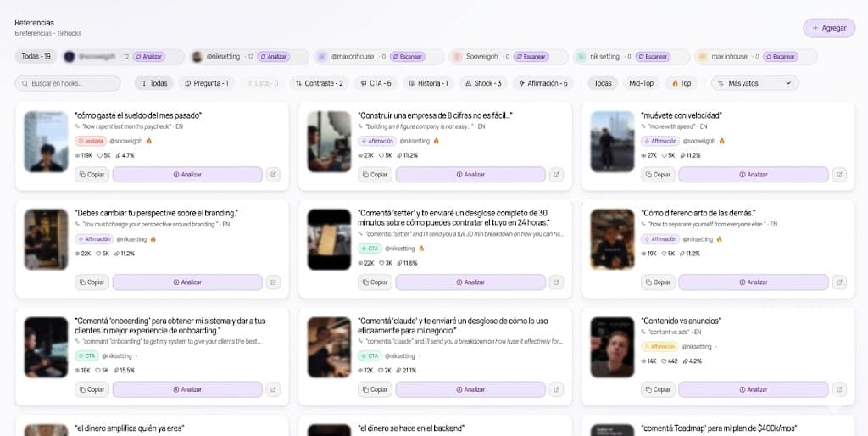Click @sooweigoh handle on "cómo gasté" card
This screenshot has height=436, width=868.
(125, 142)
